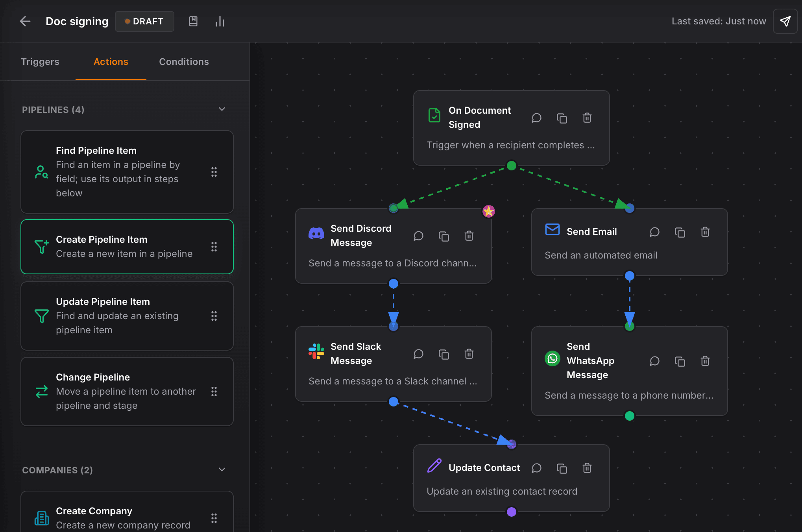The width and height of the screenshot is (802, 532).
Task: Switch to the Triggers tab
Action: [40, 62]
